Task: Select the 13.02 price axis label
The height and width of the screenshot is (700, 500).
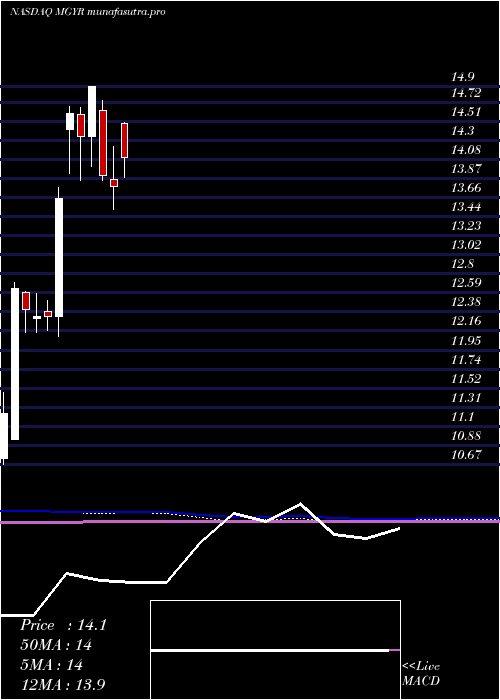Action: point(466,245)
